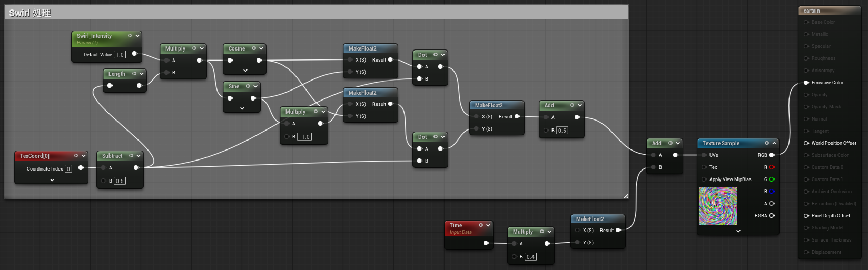The width and height of the screenshot is (868, 270).
Task: Click the red R output pin on Texture Sample
Action: click(772, 167)
